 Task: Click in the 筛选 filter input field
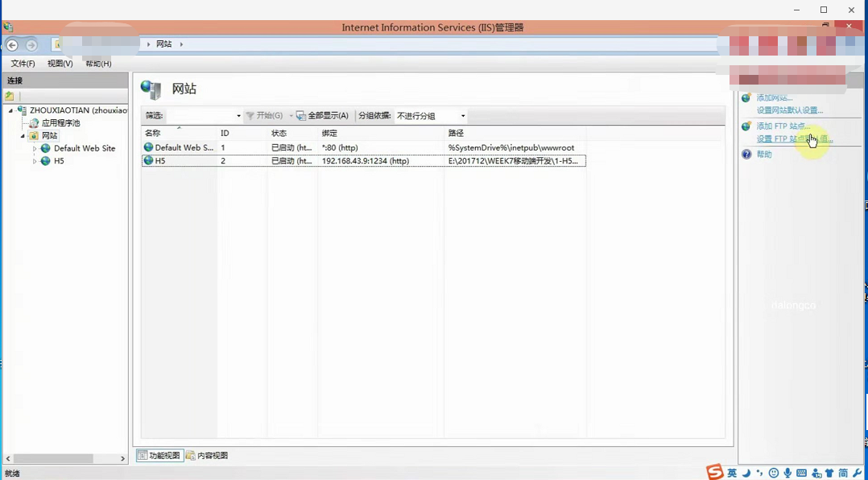coord(200,116)
